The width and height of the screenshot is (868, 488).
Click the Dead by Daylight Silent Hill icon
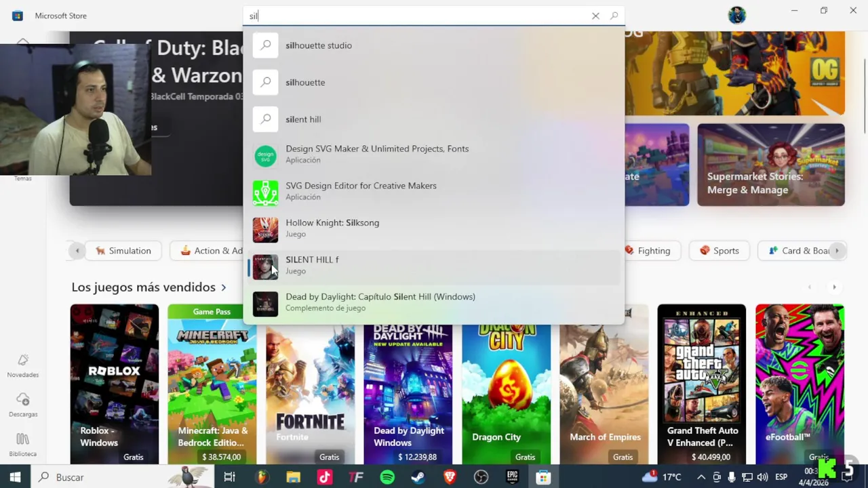tap(265, 304)
